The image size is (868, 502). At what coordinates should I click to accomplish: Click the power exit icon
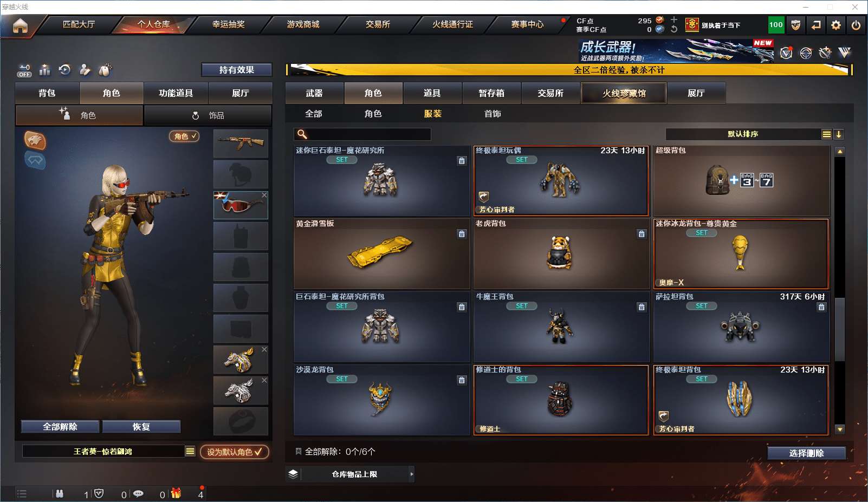pyautogui.click(x=856, y=25)
